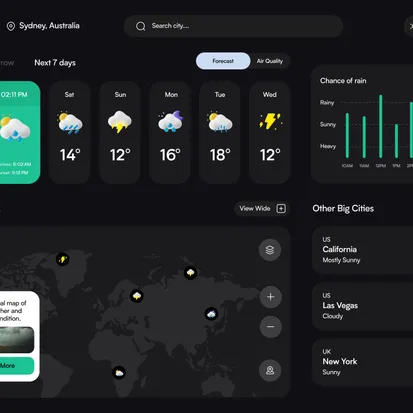
Task: Open the New York Sunny city card
Action: click(x=363, y=362)
